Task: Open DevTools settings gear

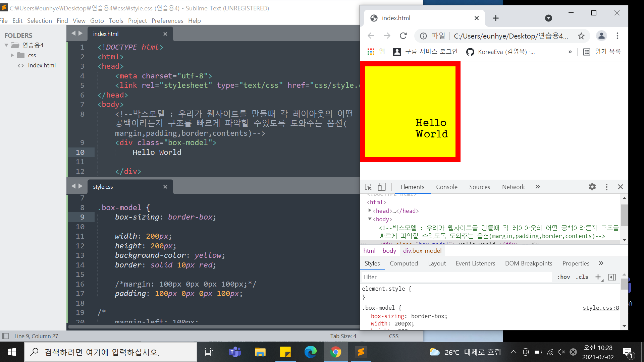Action: pyautogui.click(x=592, y=187)
